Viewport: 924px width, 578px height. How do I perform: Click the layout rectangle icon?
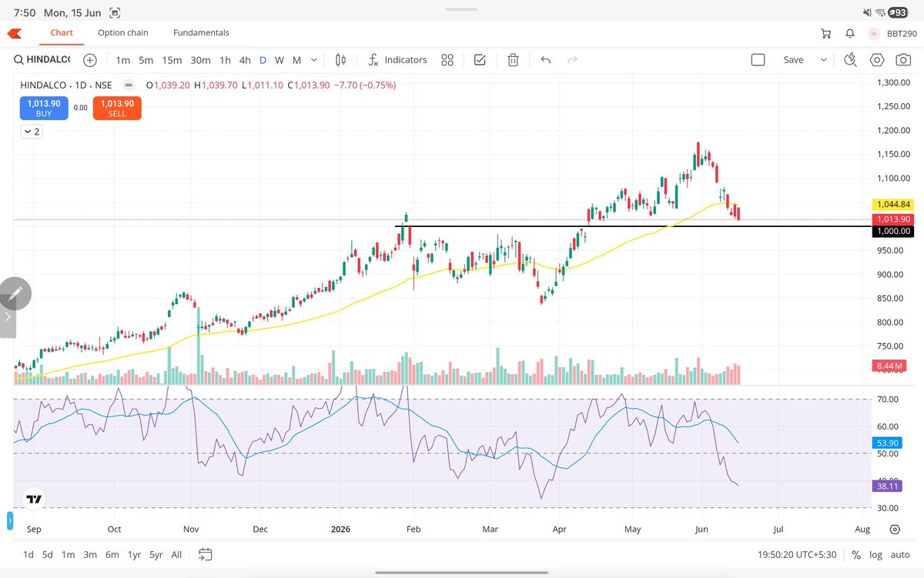[x=758, y=60]
